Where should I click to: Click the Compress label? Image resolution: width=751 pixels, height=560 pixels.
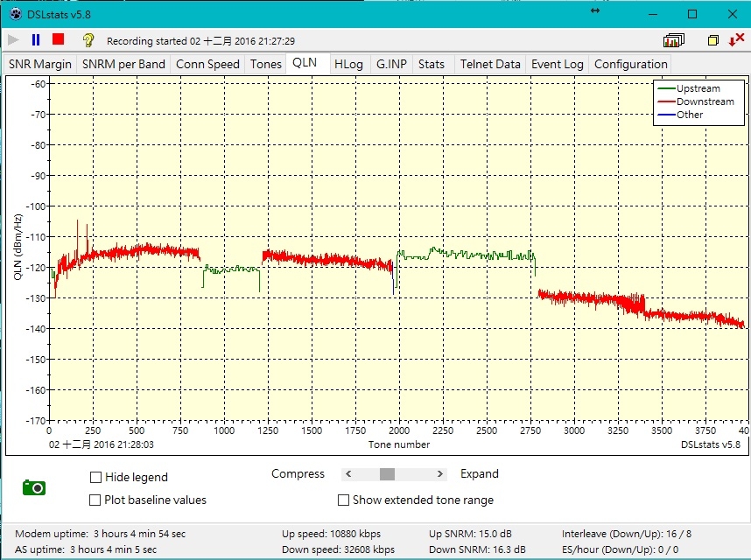click(298, 474)
